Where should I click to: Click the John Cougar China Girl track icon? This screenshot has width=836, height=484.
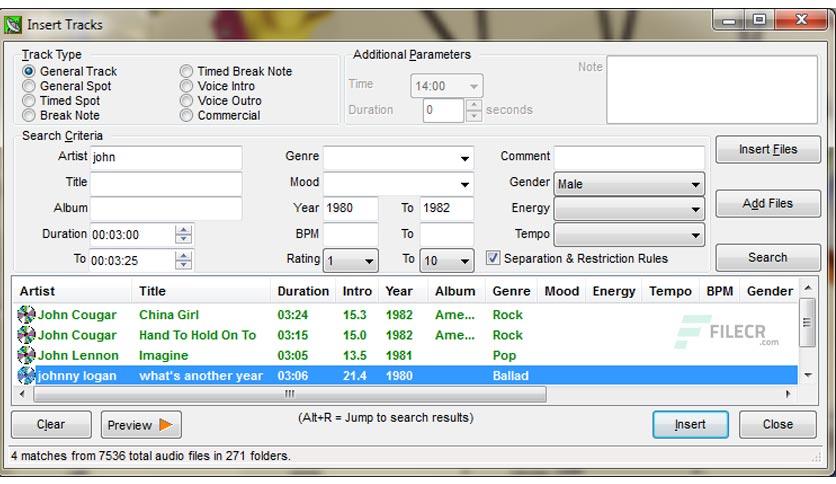coord(27,315)
